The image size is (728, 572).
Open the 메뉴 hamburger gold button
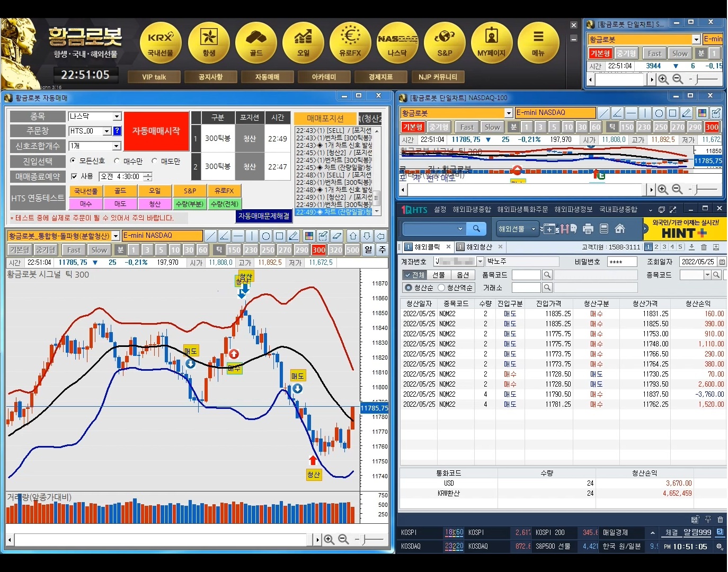538,42
